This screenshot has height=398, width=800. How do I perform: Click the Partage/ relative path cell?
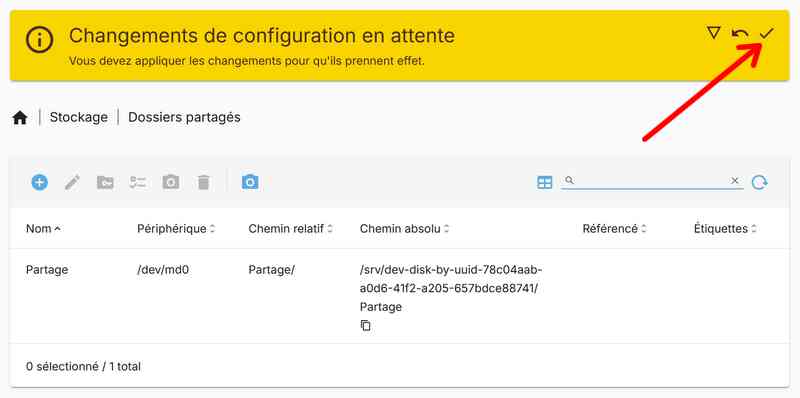point(271,270)
